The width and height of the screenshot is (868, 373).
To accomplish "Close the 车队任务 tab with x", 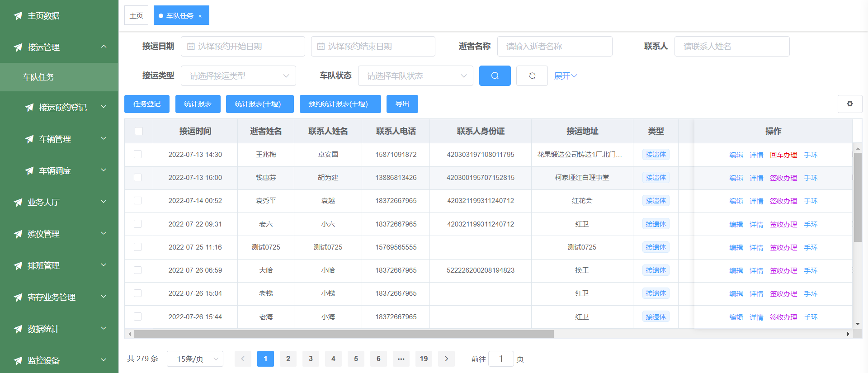I will pos(200,16).
